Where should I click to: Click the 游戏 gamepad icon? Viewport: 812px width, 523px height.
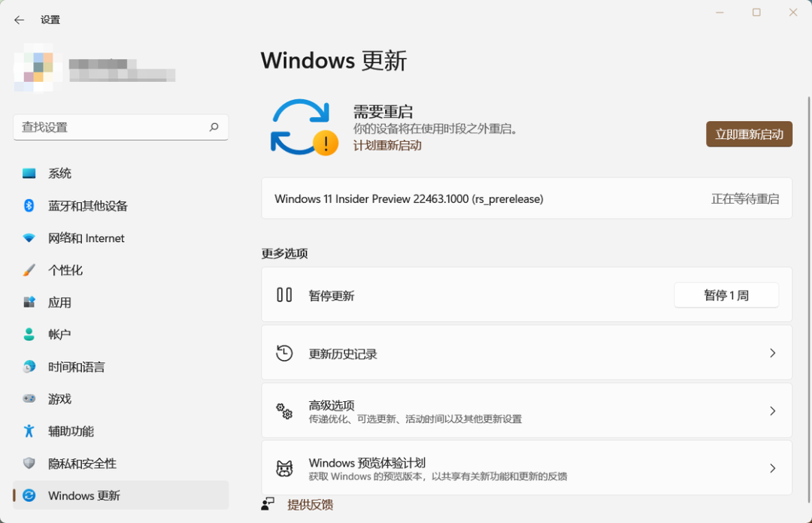[29, 399]
